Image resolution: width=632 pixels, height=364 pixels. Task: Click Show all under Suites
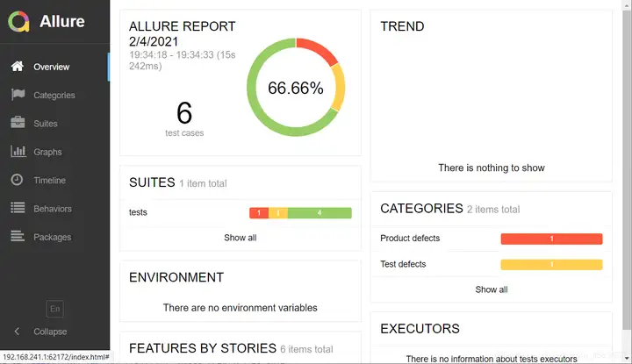click(241, 238)
